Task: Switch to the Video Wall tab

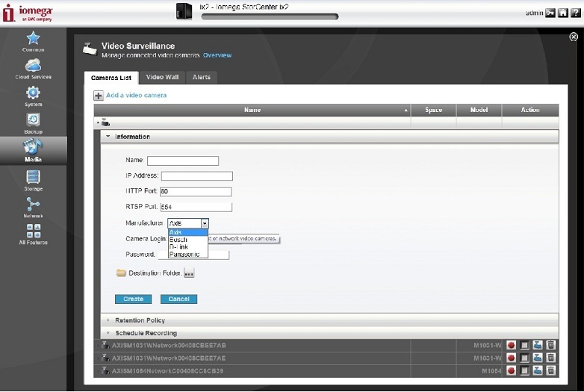Action: tap(162, 77)
